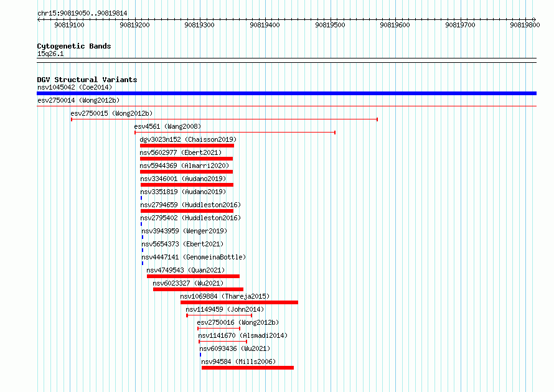Image resolution: width=554 pixels, height=392 pixels.
Task: Click ruler position 90819800
Action: (525, 25)
